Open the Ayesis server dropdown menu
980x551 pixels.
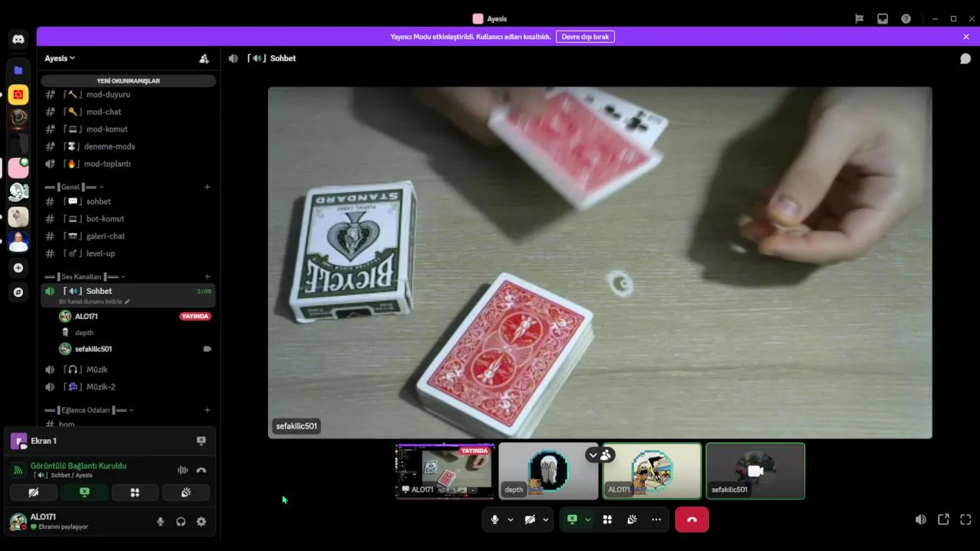[60, 58]
